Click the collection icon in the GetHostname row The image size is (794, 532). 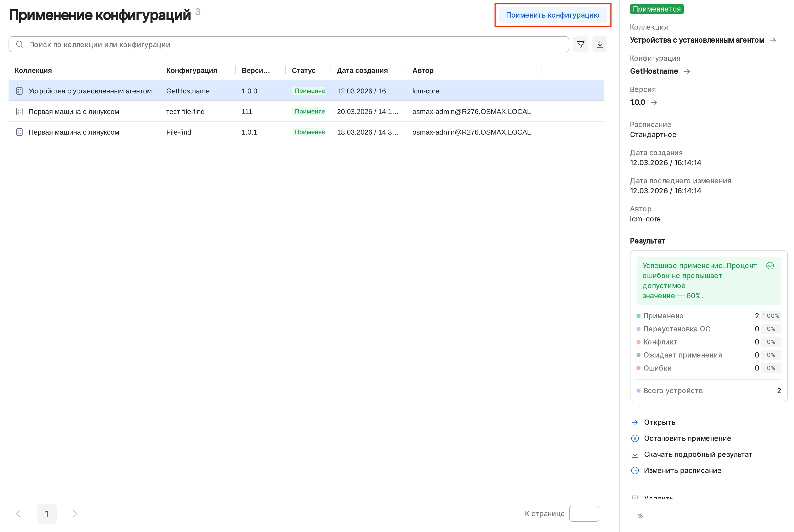coord(19,91)
